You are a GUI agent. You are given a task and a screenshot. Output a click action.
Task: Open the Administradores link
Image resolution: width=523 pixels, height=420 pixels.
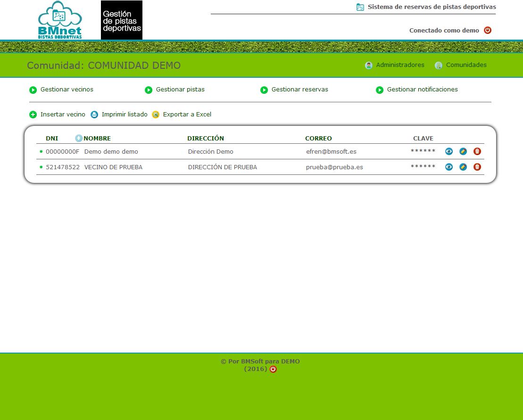[399, 65]
